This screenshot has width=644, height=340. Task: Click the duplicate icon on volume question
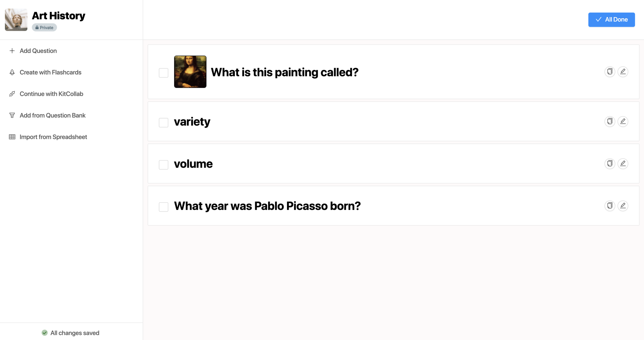[x=610, y=163]
